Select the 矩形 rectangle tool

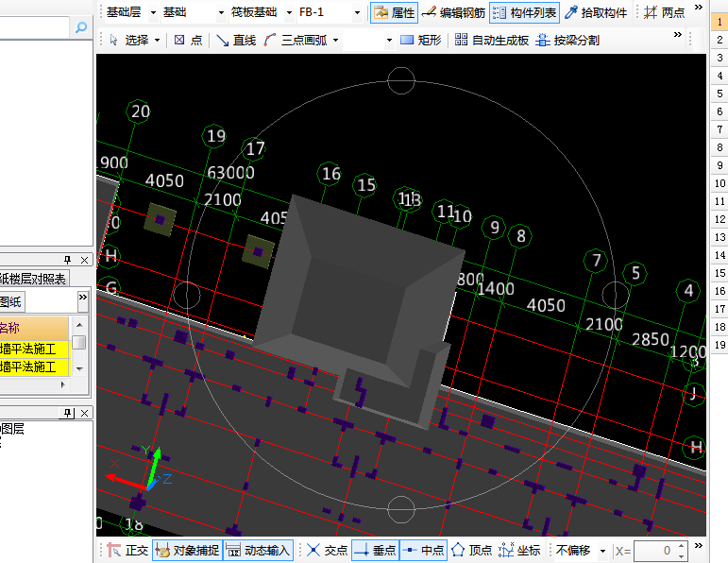(420, 41)
